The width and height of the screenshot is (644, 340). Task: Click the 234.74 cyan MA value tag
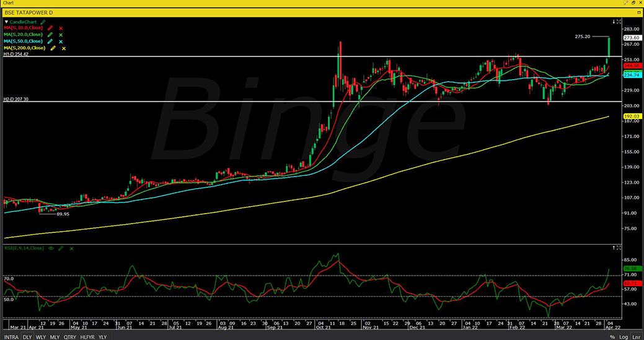[x=632, y=76]
